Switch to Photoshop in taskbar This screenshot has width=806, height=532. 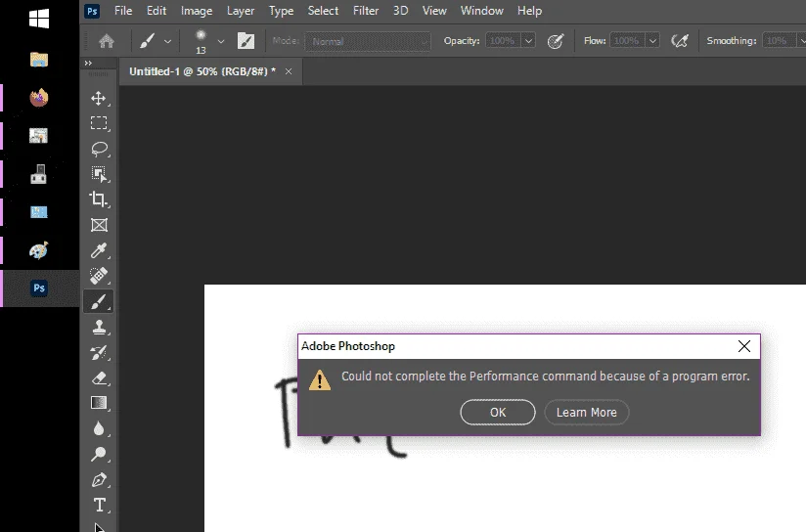(x=39, y=288)
